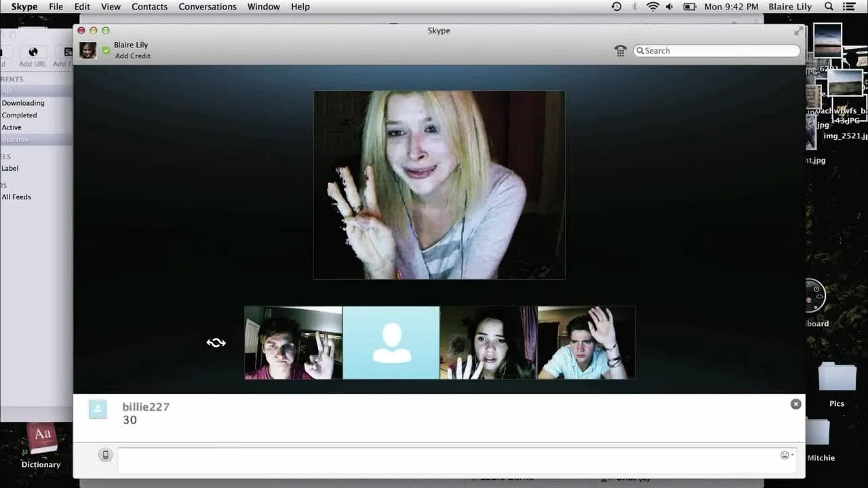Click the Time Machine icon in menu bar
This screenshot has width=868, height=488.
point(616,7)
